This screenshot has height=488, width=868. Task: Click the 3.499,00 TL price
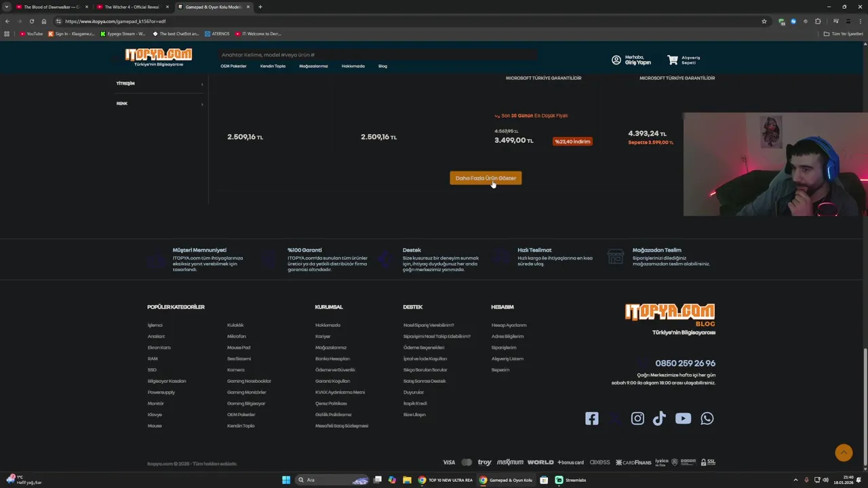[x=513, y=140]
